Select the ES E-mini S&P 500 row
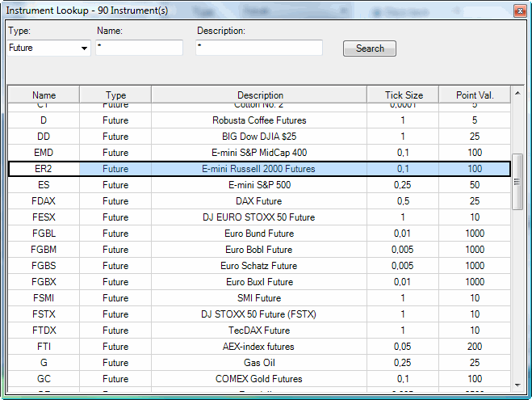Viewport: 532px width, 400px height. (259, 185)
